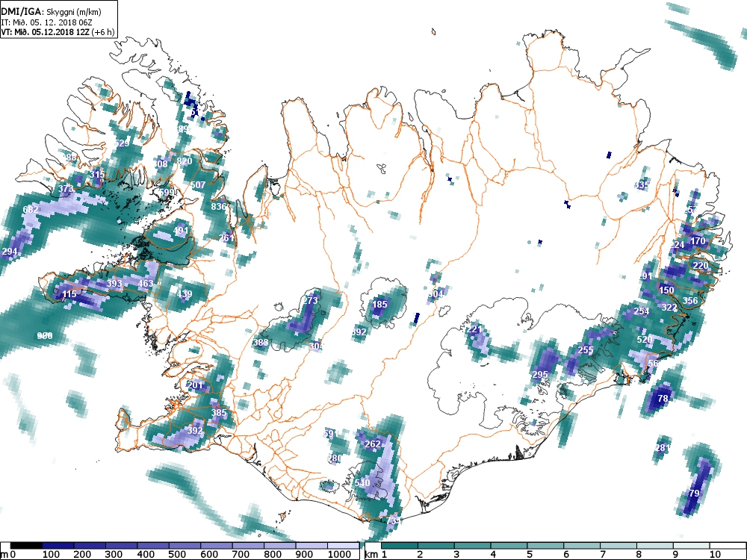Click the 385 visibility value
Image resolution: width=747 pixels, height=560 pixels.
pyautogui.click(x=219, y=413)
